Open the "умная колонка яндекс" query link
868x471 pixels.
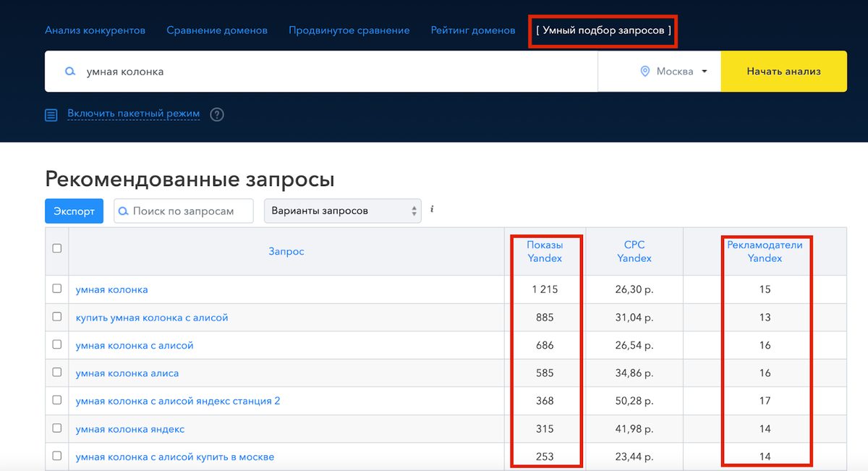click(x=130, y=429)
